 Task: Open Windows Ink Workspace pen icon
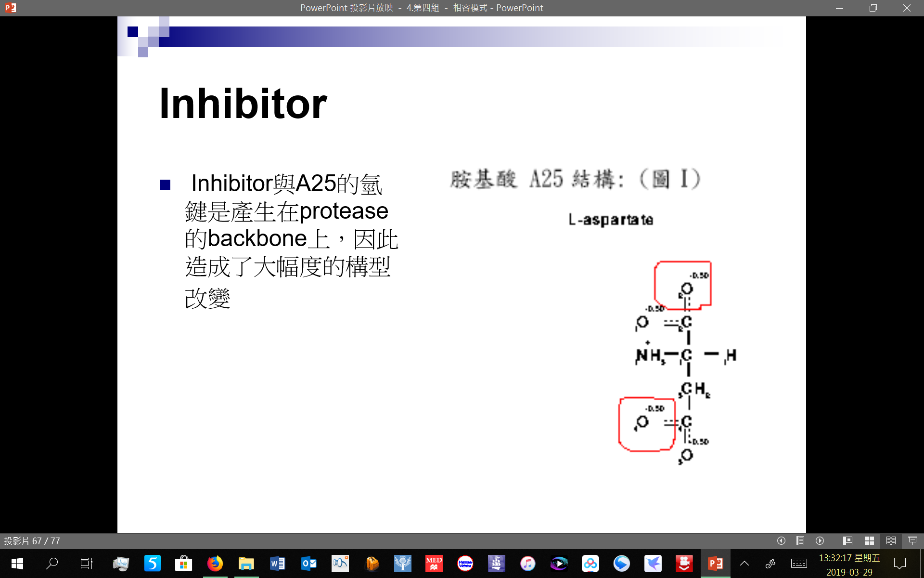770,563
